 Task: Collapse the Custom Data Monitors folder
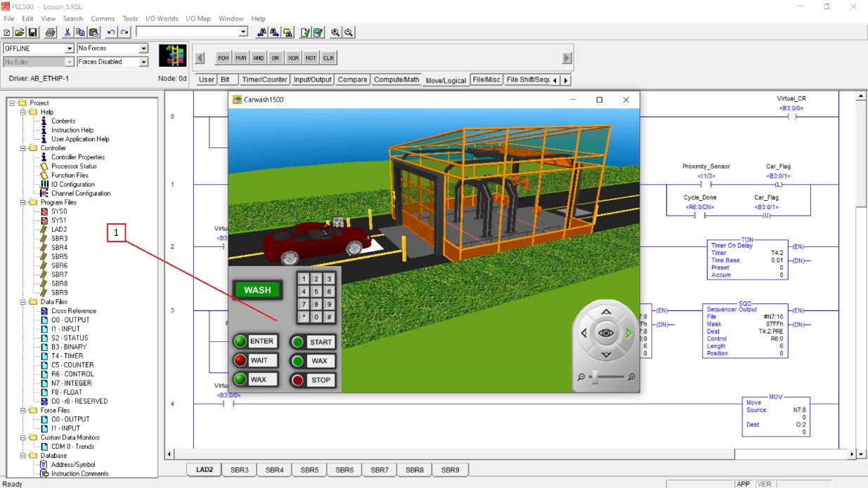coord(22,437)
